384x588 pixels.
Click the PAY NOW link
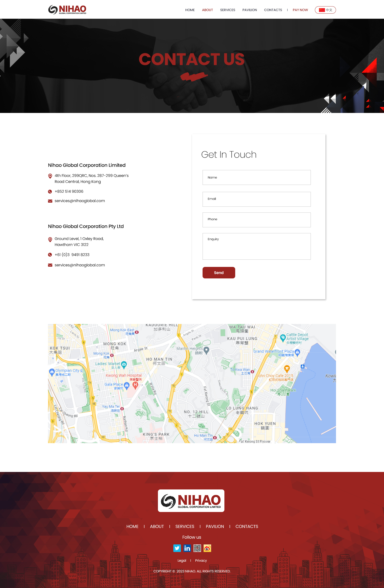300,10
